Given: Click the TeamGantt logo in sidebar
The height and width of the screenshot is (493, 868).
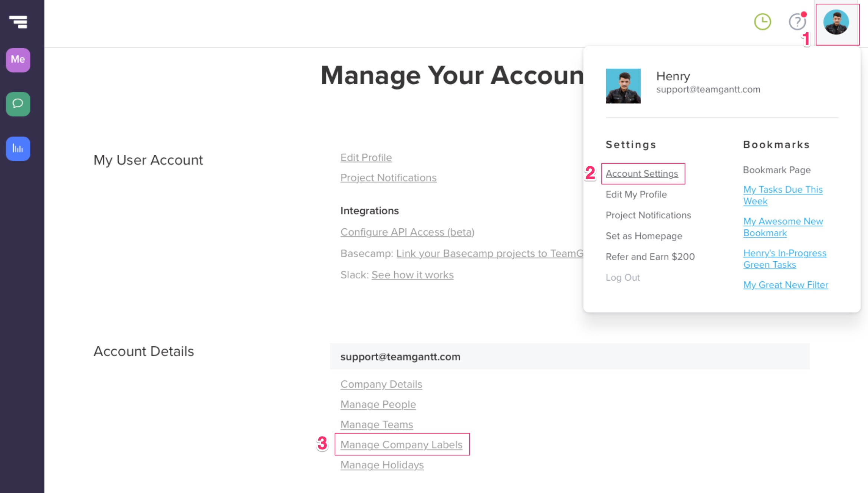Looking at the screenshot, I should pos(17,22).
